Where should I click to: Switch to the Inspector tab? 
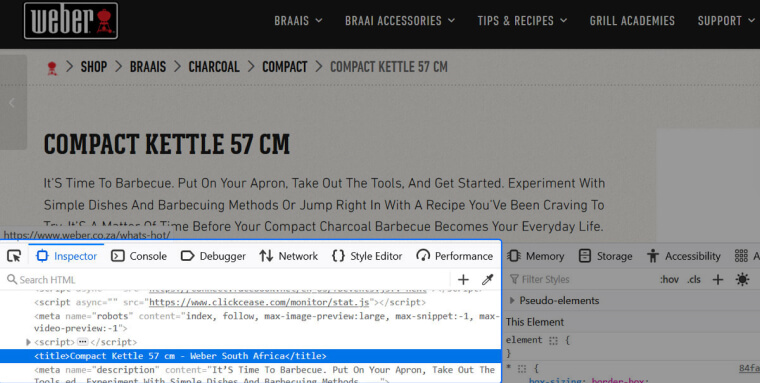point(67,256)
